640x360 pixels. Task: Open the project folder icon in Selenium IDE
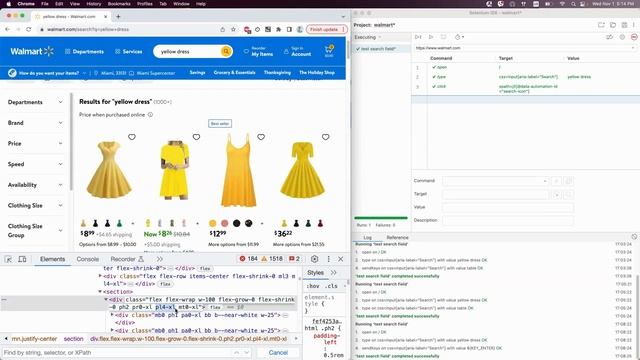613,25
